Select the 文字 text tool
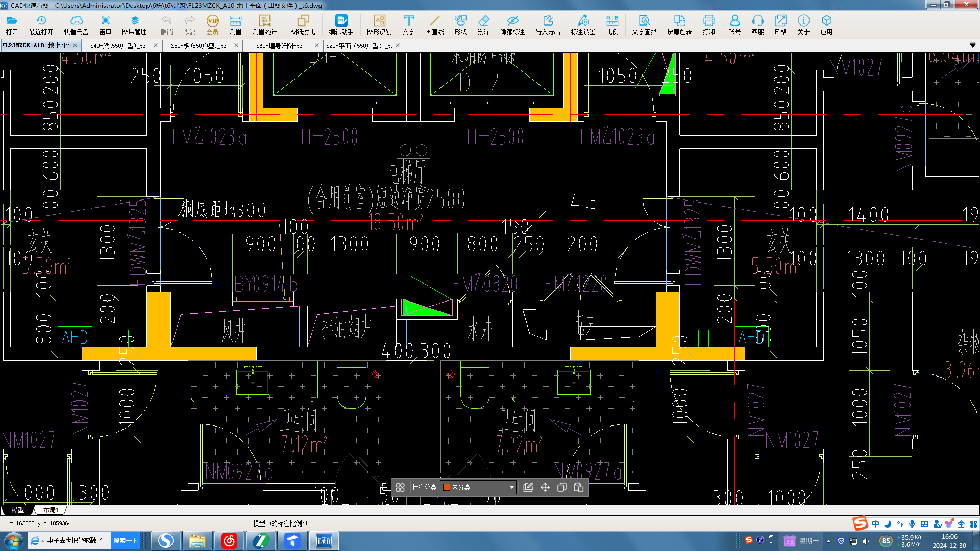Screen dimensions: 980x551 pyautogui.click(x=408, y=24)
